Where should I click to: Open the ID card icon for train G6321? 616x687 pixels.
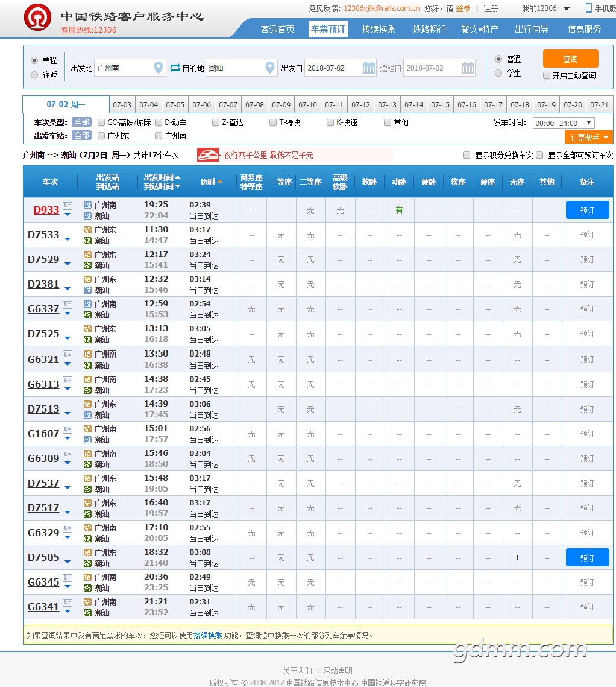pyautogui.click(x=68, y=354)
